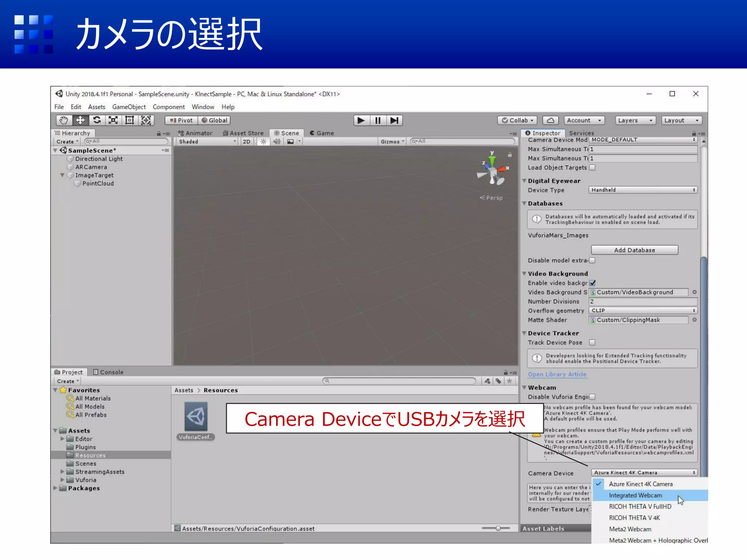Open the GameObject menu

pyautogui.click(x=129, y=107)
